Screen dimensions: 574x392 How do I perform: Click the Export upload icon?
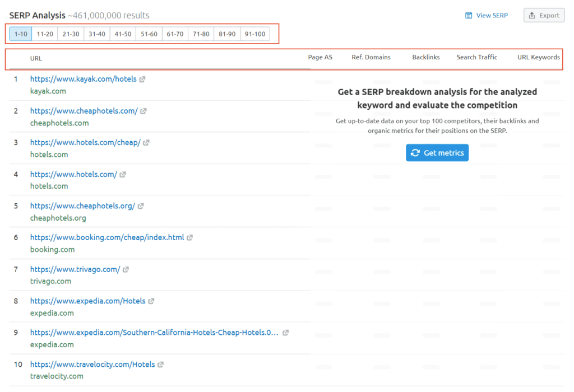[x=532, y=15]
